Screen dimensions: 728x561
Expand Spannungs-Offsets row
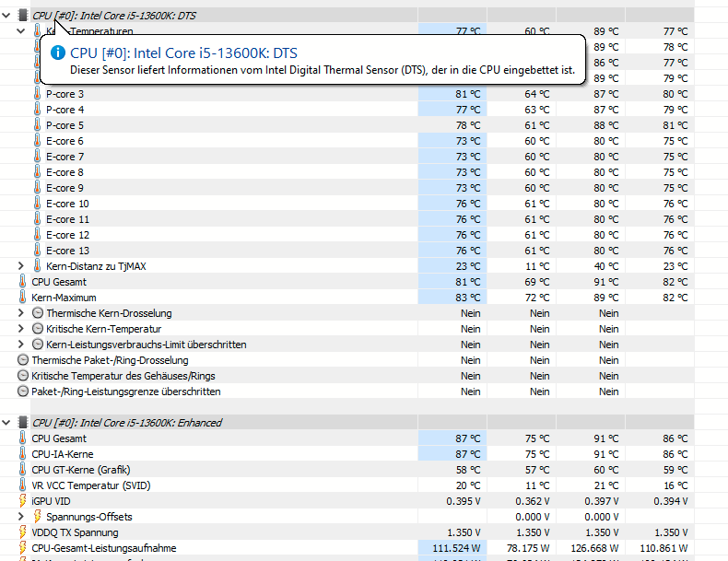(x=21, y=517)
